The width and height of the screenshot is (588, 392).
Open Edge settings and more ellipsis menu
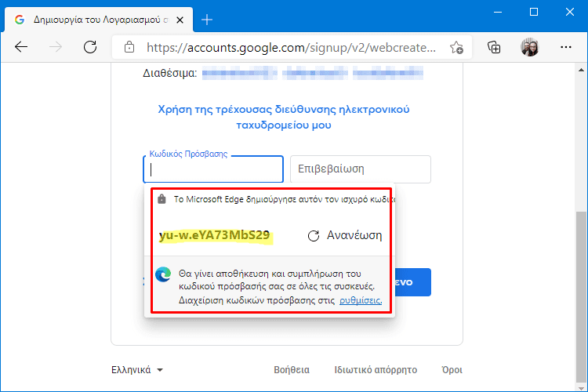(x=565, y=47)
